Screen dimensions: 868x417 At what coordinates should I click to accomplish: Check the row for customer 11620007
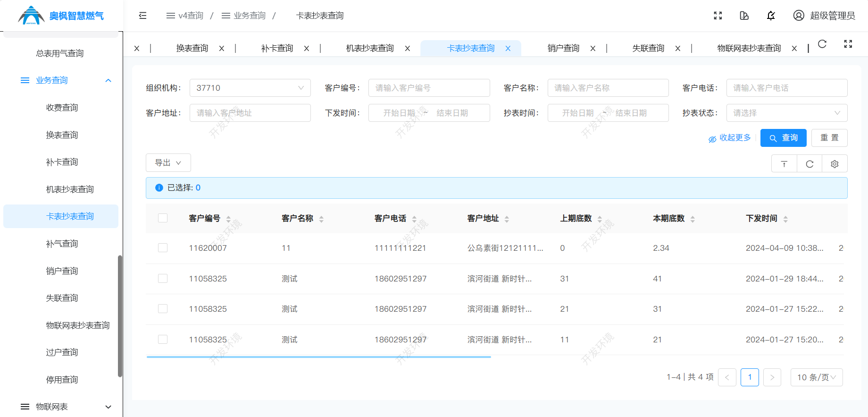click(x=163, y=247)
